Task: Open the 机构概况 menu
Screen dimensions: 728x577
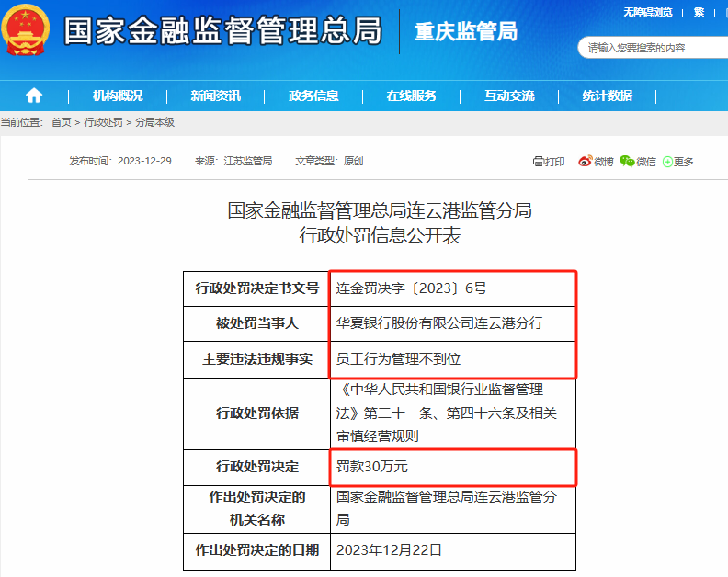Action: click(x=118, y=96)
